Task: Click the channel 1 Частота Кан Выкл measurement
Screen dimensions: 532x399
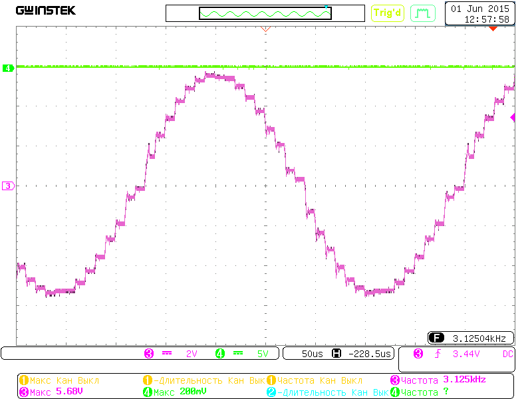Action: (320, 380)
